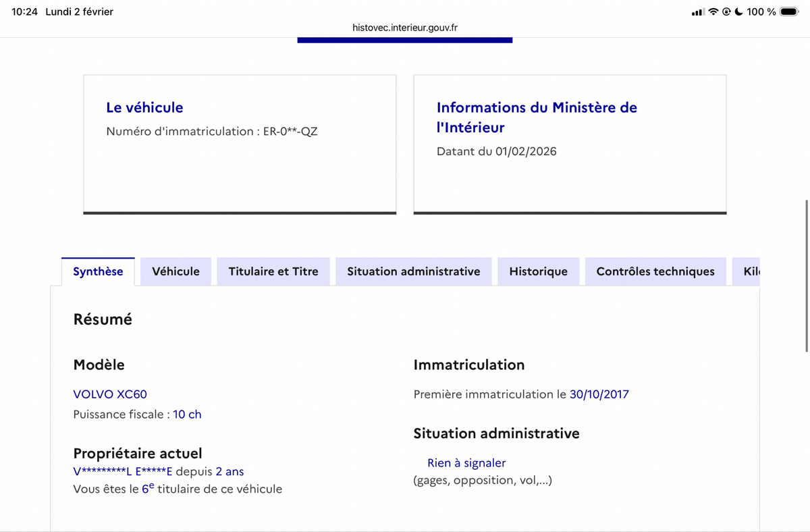The width and height of the screenshot is (810, 532).
Task: Open the Contrôles techniques tab
Action: 655,271
